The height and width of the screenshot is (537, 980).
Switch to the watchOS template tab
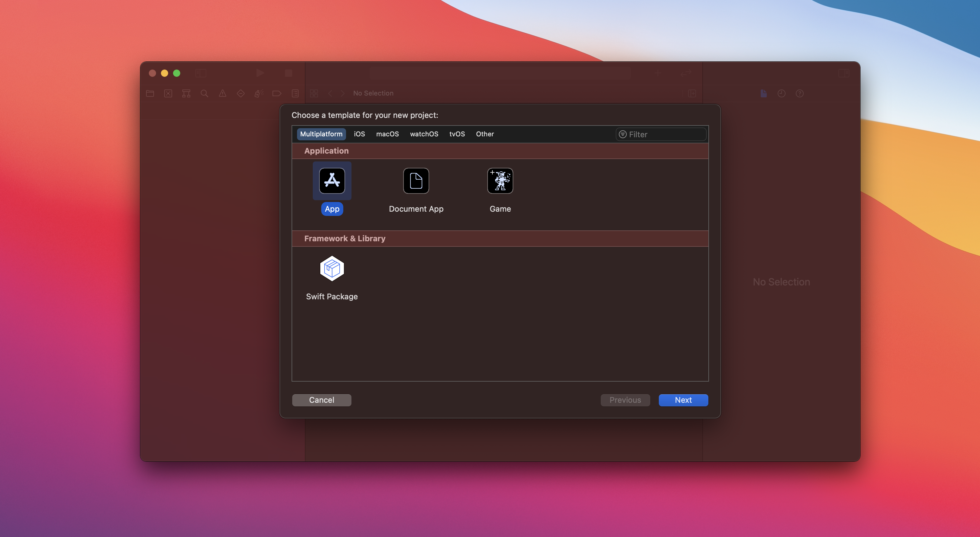(x=424, y=134)
